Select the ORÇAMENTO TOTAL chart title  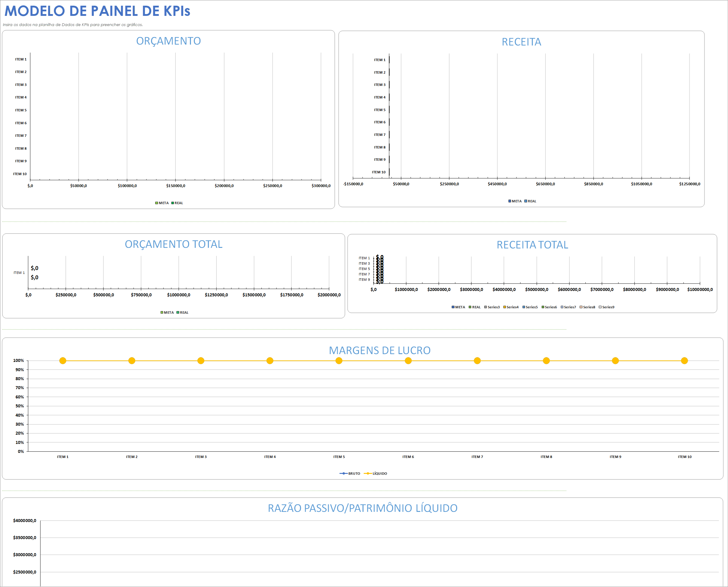pos(174,244)
